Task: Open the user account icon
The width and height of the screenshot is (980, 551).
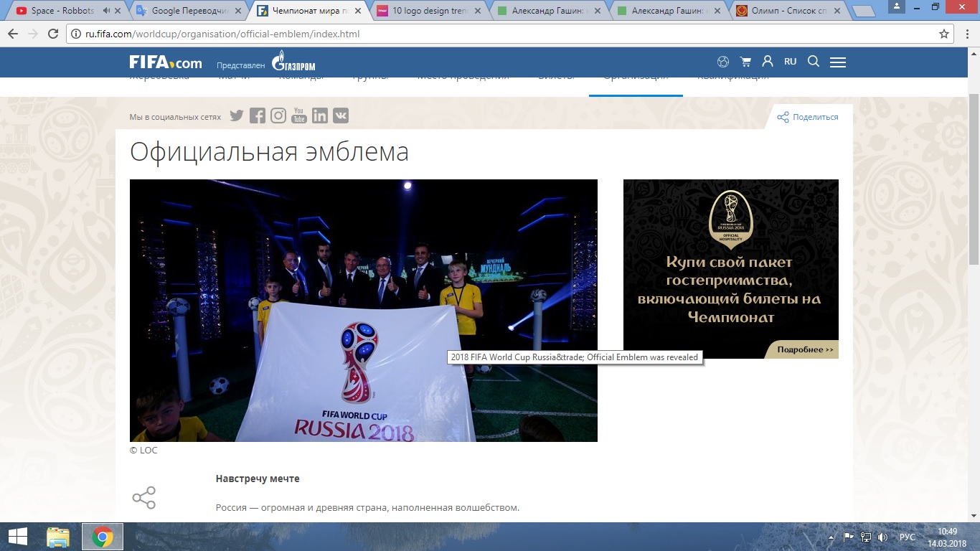Action: [768, 62]
